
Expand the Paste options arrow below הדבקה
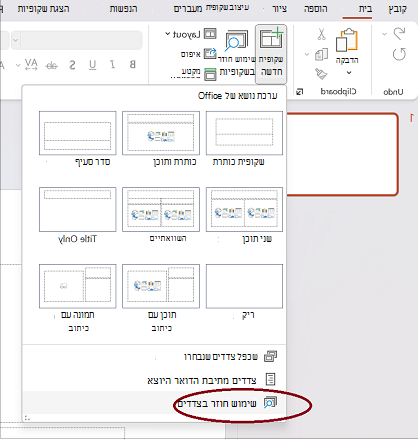(349, 72)
